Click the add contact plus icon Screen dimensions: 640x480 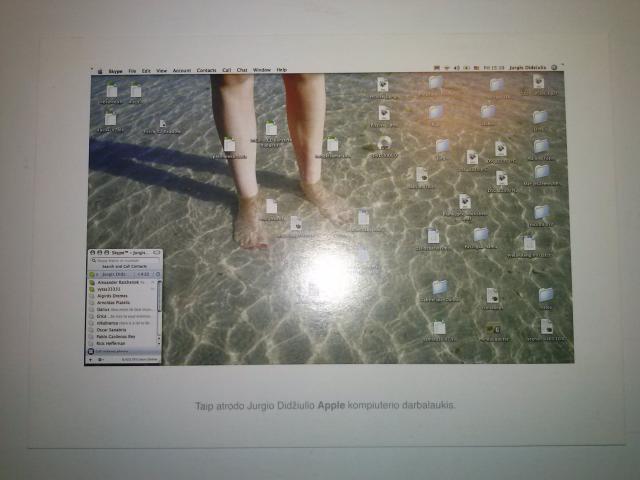pyautogui.click(x=91, y=359)
